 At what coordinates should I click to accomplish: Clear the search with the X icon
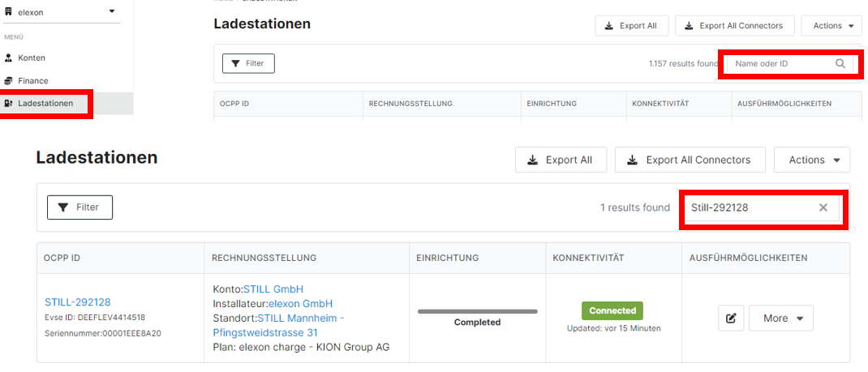coord(823,207)
